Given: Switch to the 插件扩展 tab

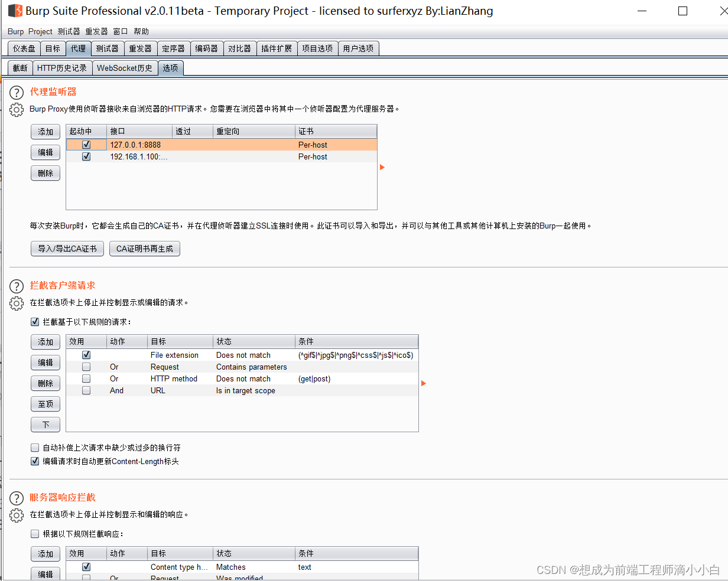Looking at the screenshot, I should [277, 49].
